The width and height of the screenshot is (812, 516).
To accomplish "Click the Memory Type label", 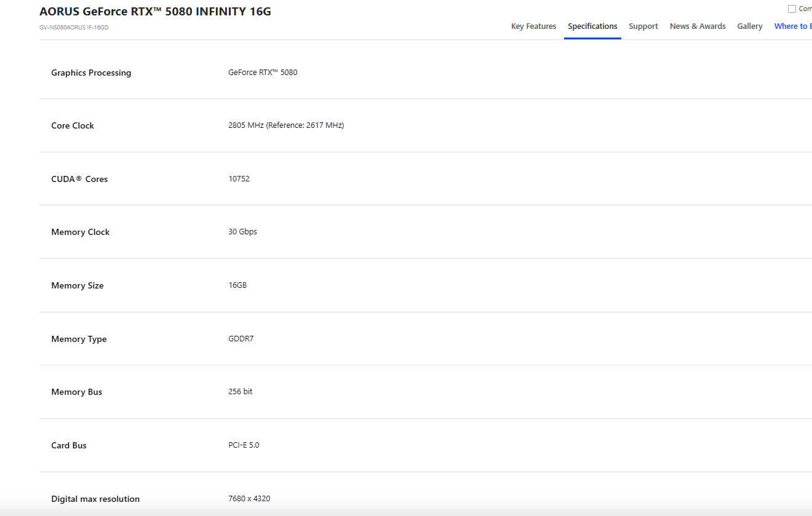I will [79, 339].
